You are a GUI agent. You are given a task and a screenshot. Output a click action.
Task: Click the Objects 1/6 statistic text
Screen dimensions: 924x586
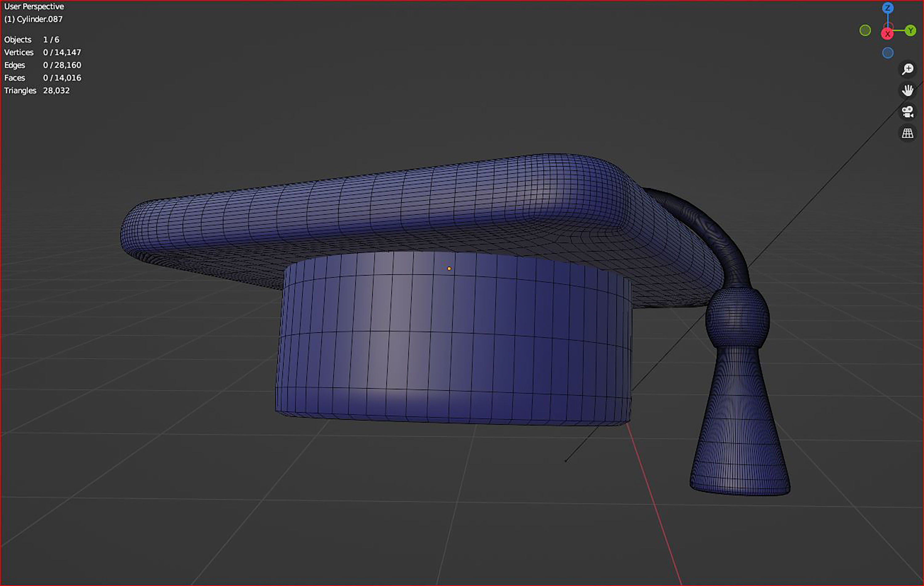coord(31,39)
